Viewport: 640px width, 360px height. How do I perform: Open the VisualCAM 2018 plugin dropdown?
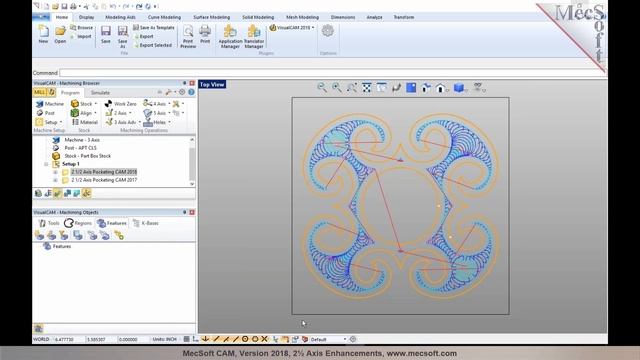[292, 27]
